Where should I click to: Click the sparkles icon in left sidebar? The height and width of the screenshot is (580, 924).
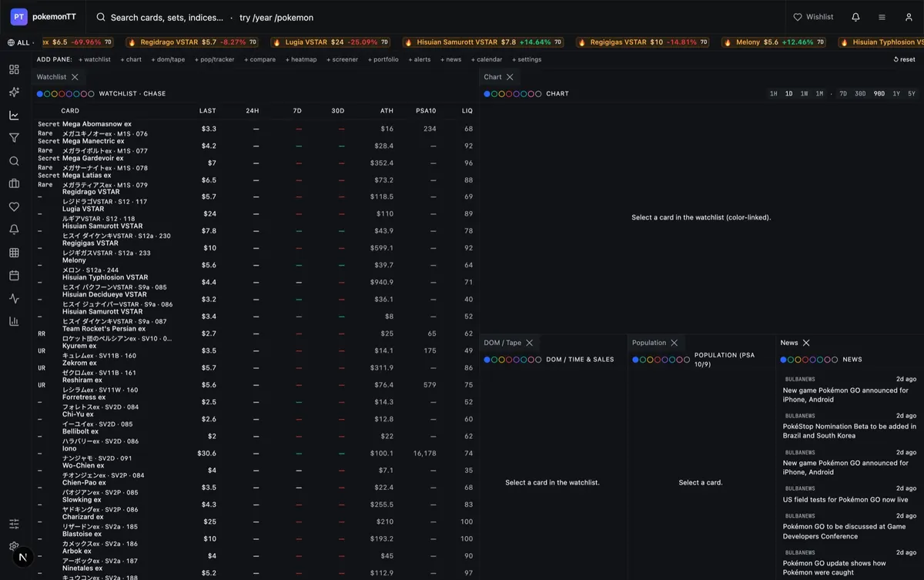[x=14, y=92]
